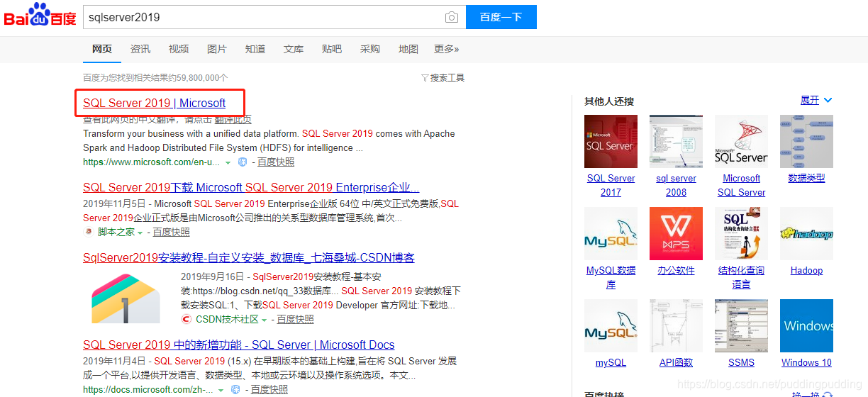Open the microsoft.com/en-u... URL link
868x397 pixels.
click(151, 162)
